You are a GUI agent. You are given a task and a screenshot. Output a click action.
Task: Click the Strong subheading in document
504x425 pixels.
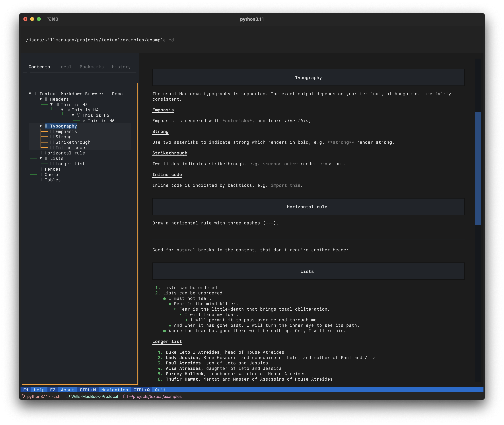pyautogui.click(x=160, y=132)
